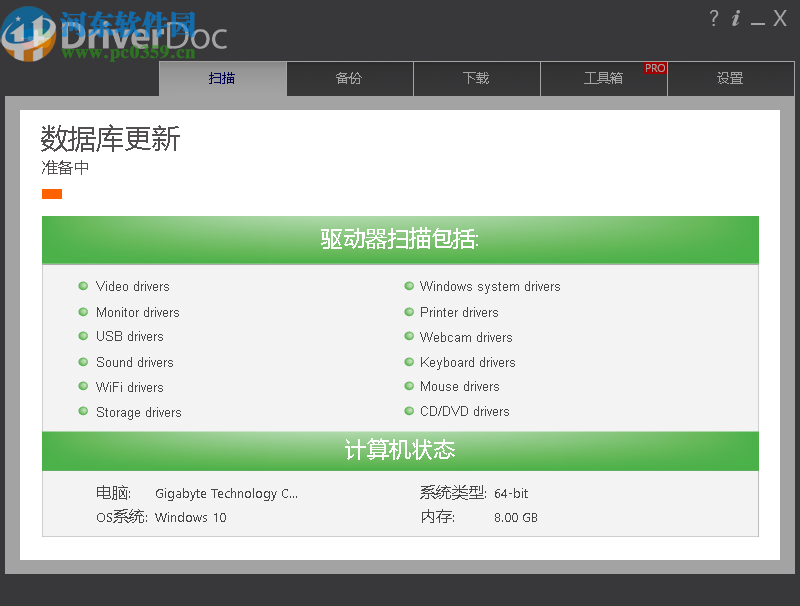Open help via the question mark icon
Screen dimensions: 800x606
point(713,18)
